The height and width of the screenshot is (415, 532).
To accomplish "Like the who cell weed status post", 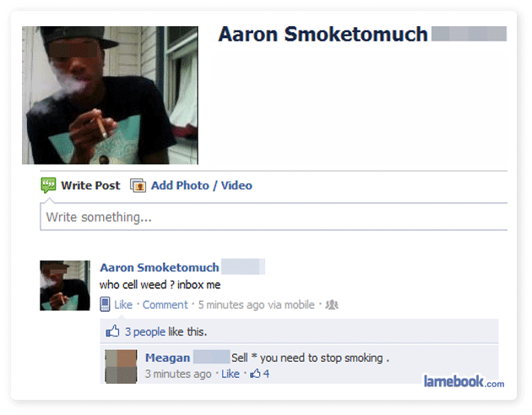I will point(123,305).
